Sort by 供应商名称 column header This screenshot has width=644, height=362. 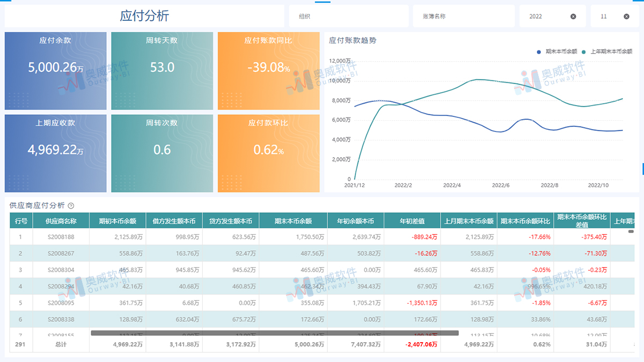pos(61,221)
